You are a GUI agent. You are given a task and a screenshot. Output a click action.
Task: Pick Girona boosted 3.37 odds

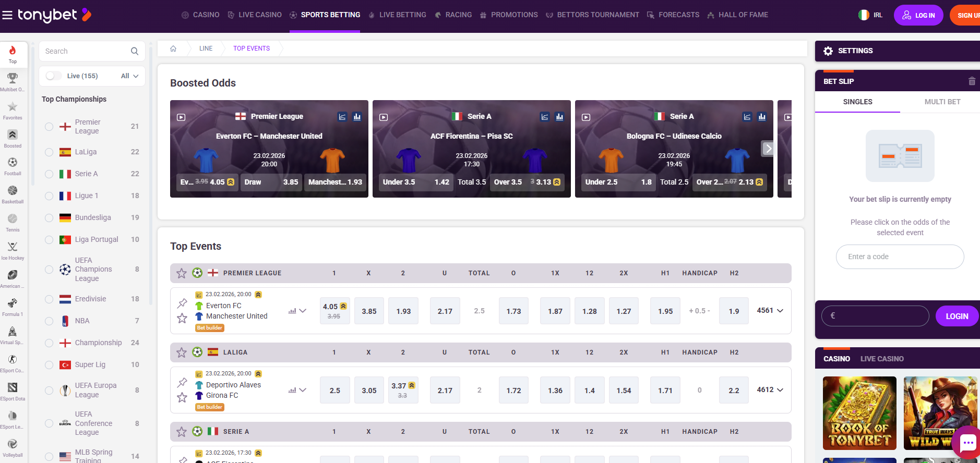(403, 390)
